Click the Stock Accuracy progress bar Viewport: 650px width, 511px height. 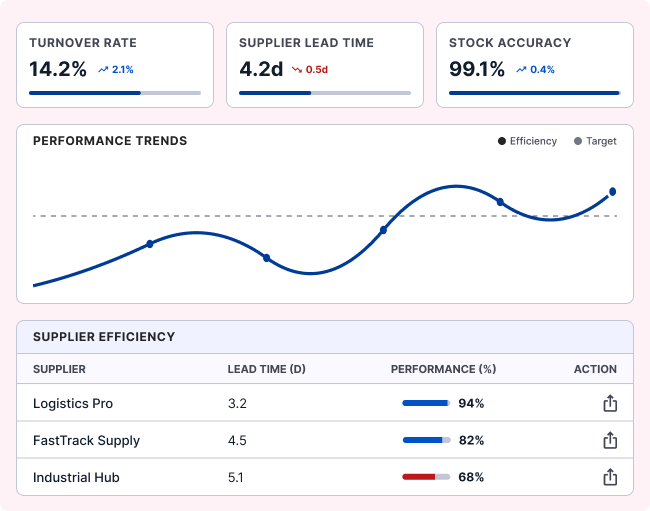coord(535,93)
